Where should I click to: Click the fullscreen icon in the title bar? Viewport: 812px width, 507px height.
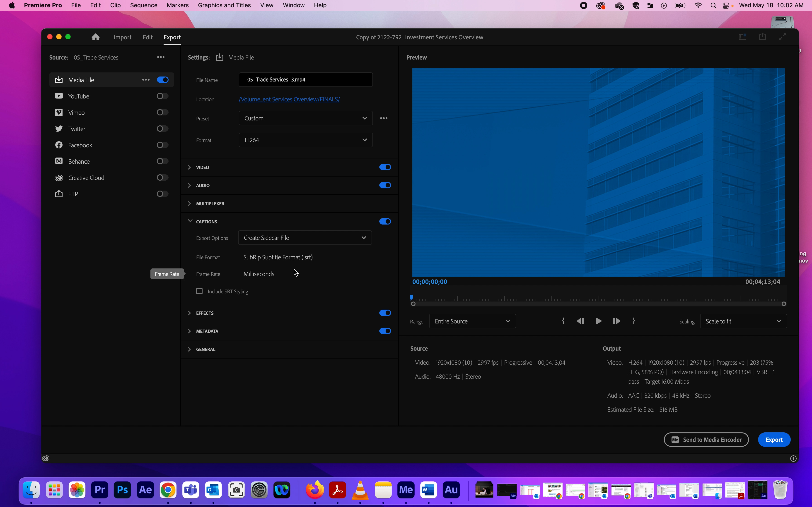pos(783,36)
